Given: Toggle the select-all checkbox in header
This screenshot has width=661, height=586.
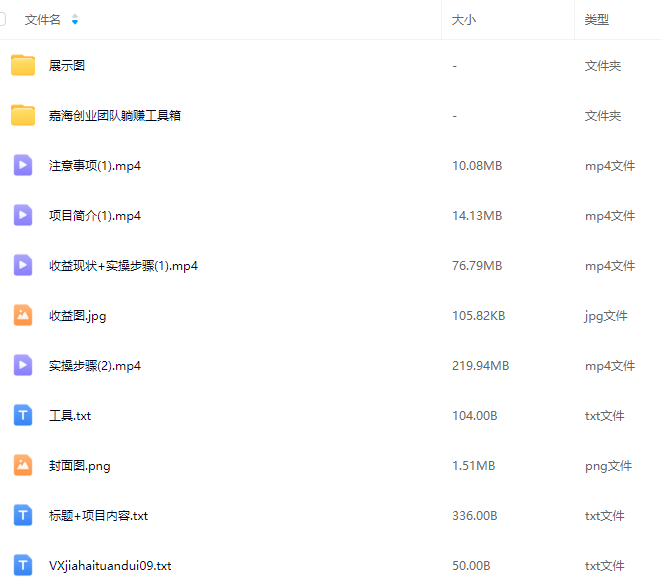Looking at the screenshot, I should click(x=3, y=19).
